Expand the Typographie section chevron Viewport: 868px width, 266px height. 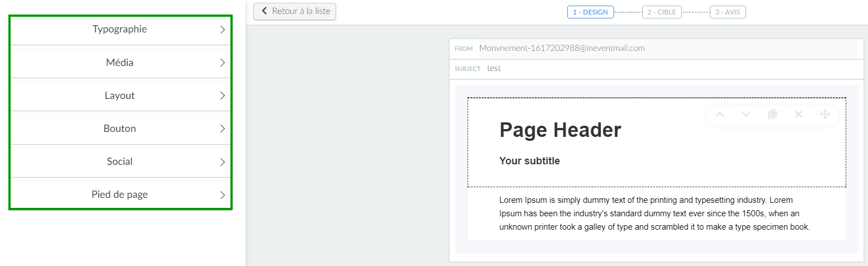[222, 30]
